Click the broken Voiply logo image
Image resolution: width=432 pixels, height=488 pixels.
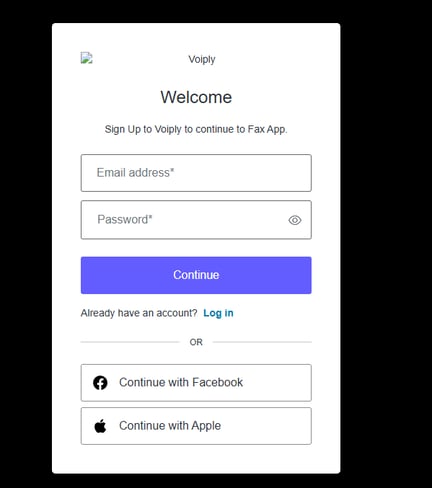tap(87, 58)
